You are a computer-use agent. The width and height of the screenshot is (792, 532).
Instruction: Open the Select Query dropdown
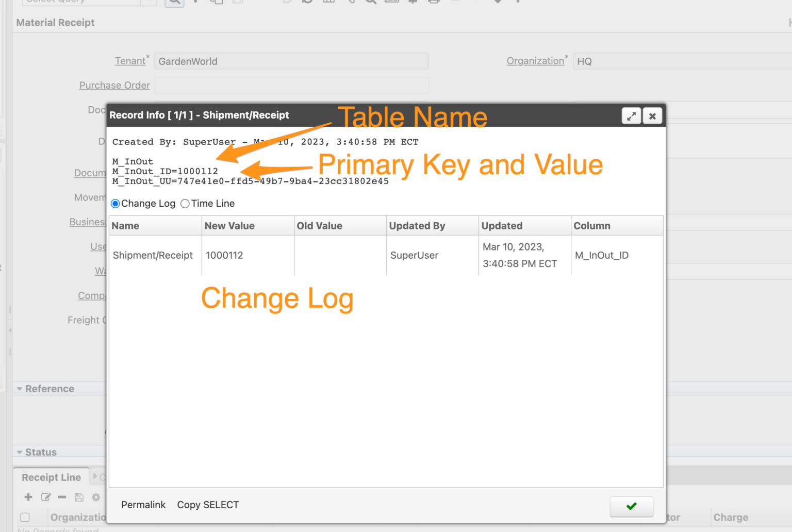pyautogui.click(x=148, y=2)
